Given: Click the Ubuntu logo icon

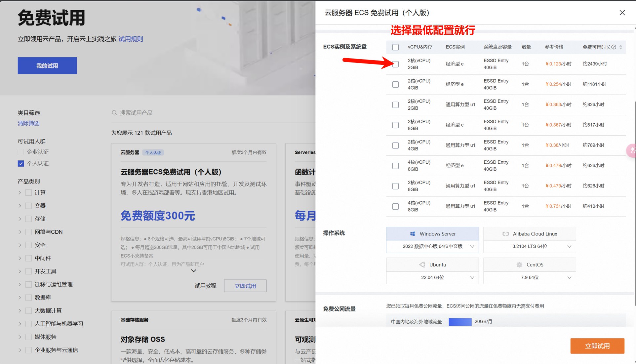Looking at the screenshot, I should click(x=422, y=265).
